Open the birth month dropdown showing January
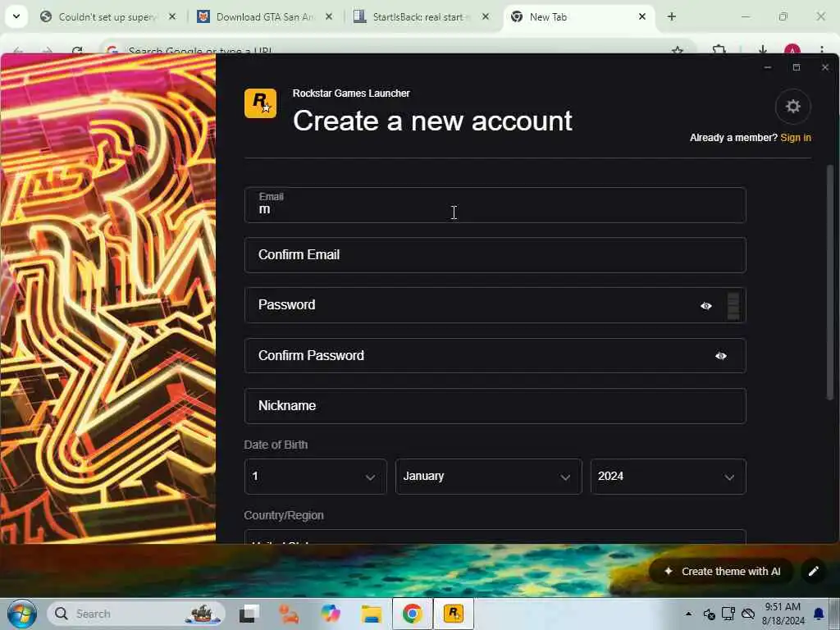Viewport: 840px width, 630px height. pos(489,477)
